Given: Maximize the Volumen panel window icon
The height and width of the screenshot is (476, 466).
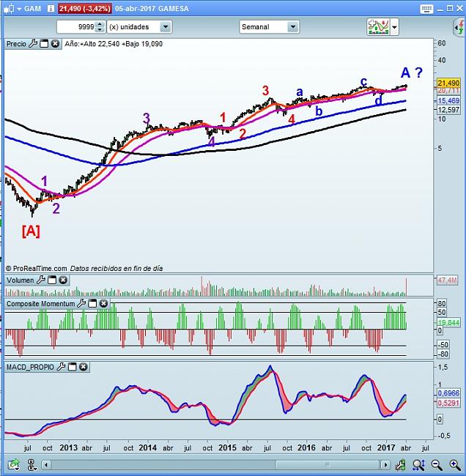Looking at the screenshot, I should click(x=52, y=280).
